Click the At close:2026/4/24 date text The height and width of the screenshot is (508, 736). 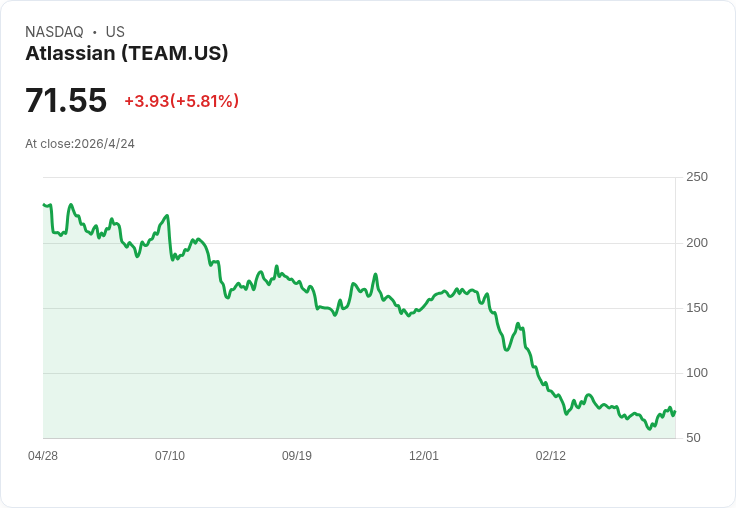point(80,144)
